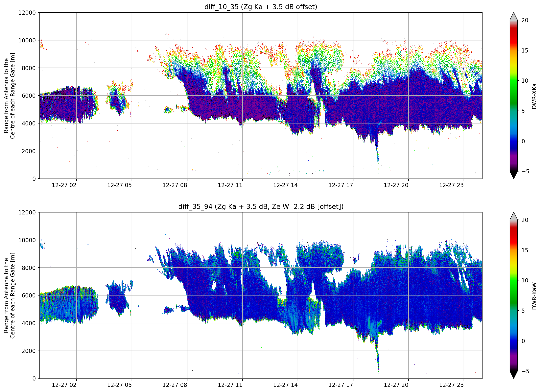The height and width of the screenshot is (392, 541).
Task: Select the "12-27 02" tick label under the diff_35_94 plot
Action: [64, 385]
